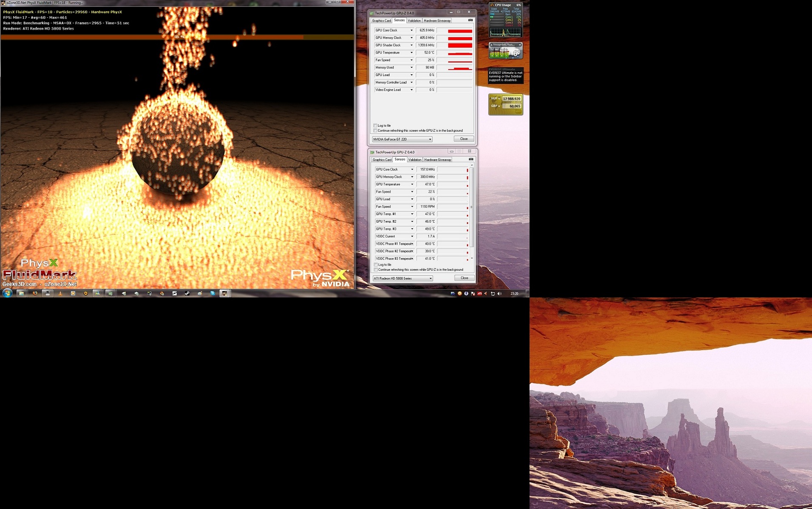Launch Firefox from the taskbar
Image resolution: width=812 pixels, height=509 pixels.
pyautogui.click(x=35, y=293)
